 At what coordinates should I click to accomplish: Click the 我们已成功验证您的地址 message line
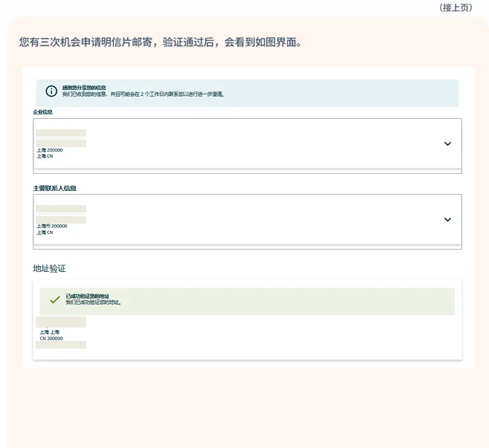pyautogui.click(x=93, y=302)
